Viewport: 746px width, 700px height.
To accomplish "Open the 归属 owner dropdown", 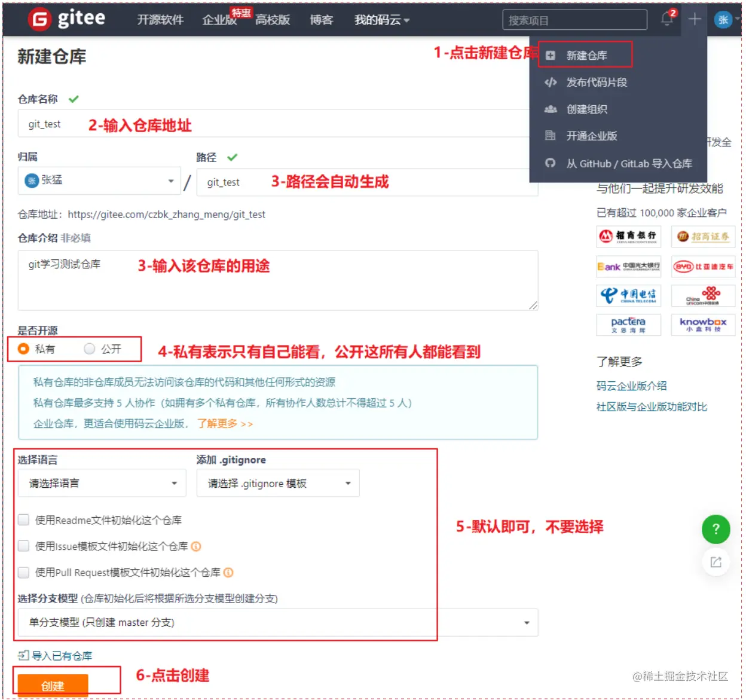I will point(99,181).
